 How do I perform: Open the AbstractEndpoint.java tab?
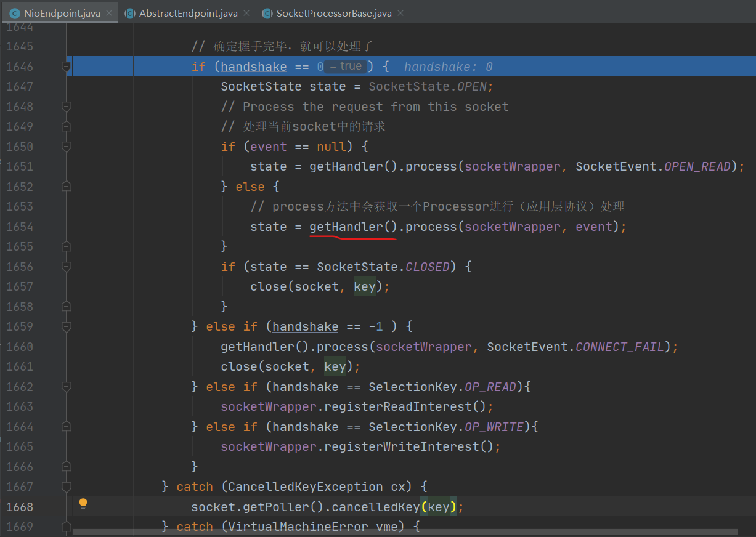click(187, 13)
